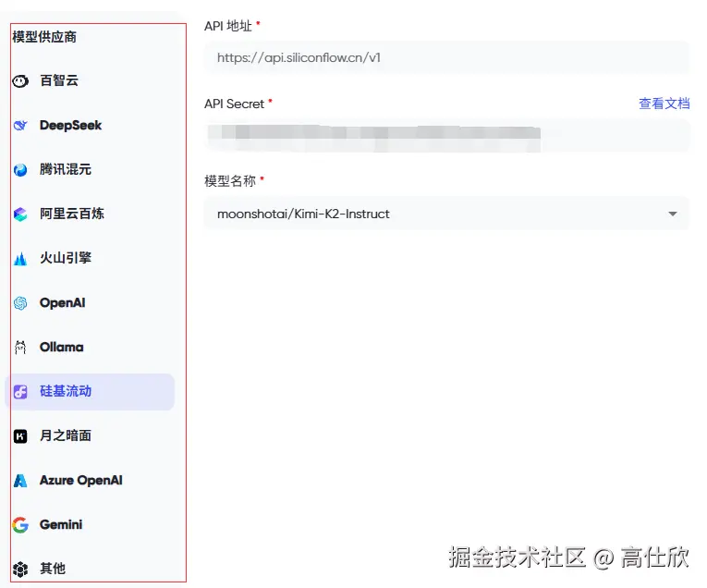Click the 其他 cube cluster icon

pyautogui.click(x=20, y=570)
